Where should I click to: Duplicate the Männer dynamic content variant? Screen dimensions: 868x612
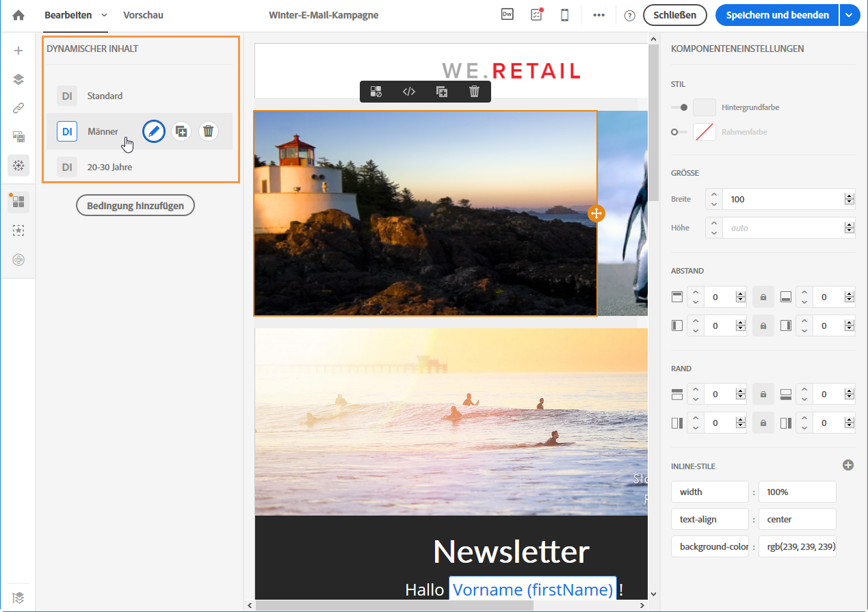point(181,131)
